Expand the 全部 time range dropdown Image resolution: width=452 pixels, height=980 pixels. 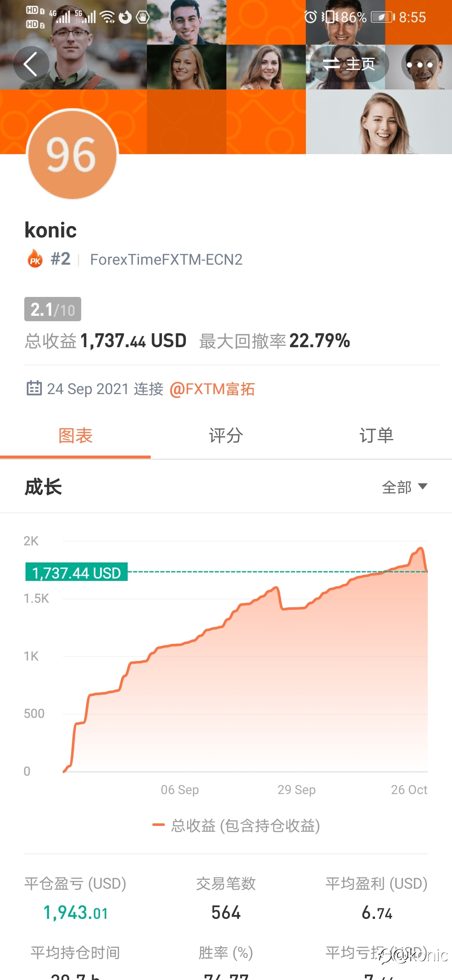click(404, 487)
